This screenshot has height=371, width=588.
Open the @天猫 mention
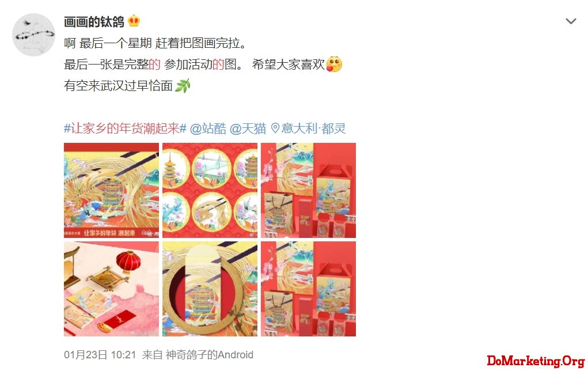[248, 128]
